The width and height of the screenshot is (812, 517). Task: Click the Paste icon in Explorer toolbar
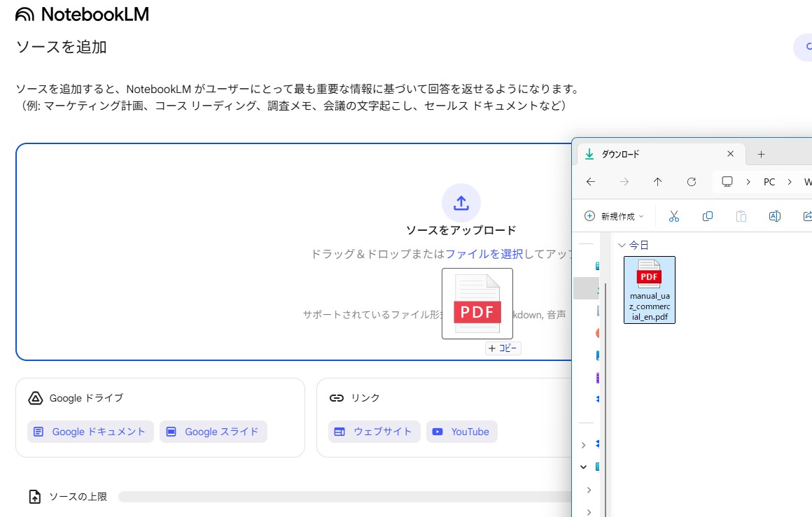click(741, 215)
